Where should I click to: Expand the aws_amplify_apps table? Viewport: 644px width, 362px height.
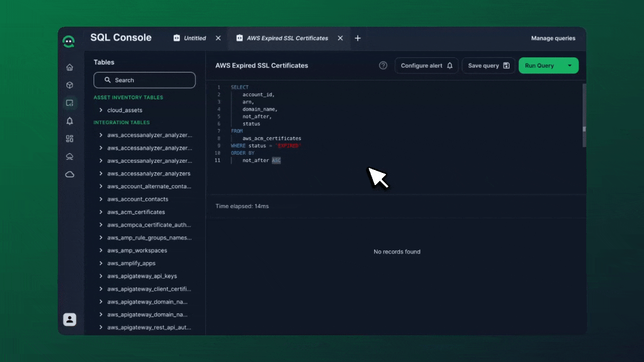[x=101, y=263]
